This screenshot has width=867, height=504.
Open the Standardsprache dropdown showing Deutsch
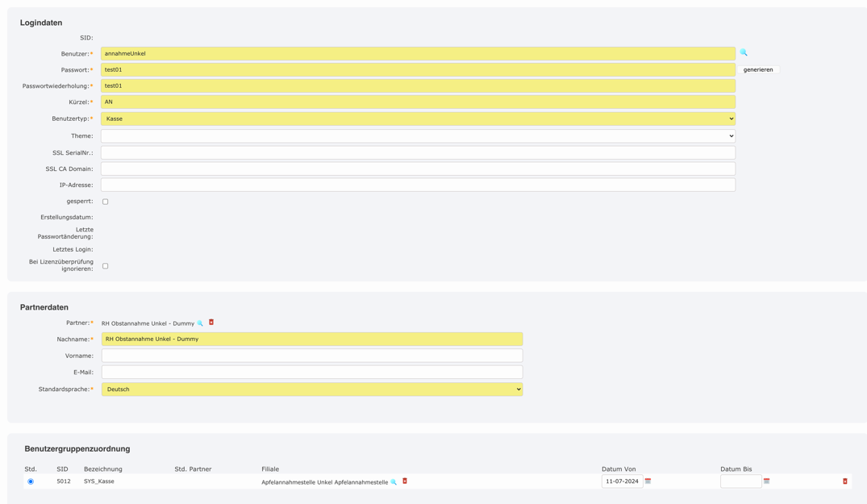tap(311, 389)
